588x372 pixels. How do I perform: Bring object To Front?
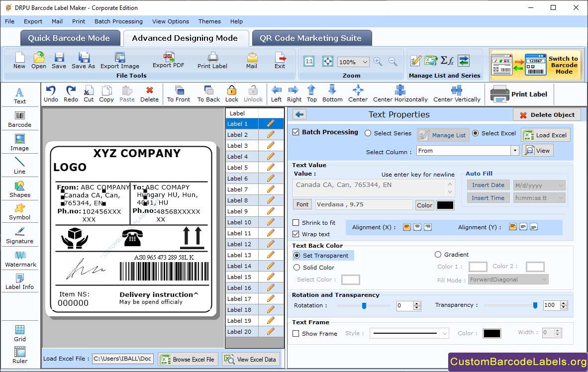[x=179, y=94]
